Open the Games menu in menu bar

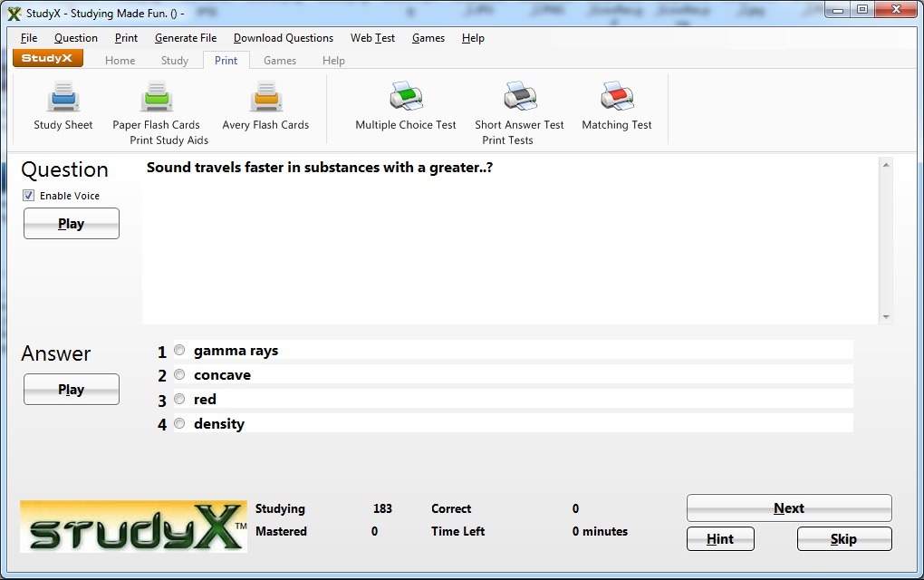pyautogui.click(x=428, y=38)
